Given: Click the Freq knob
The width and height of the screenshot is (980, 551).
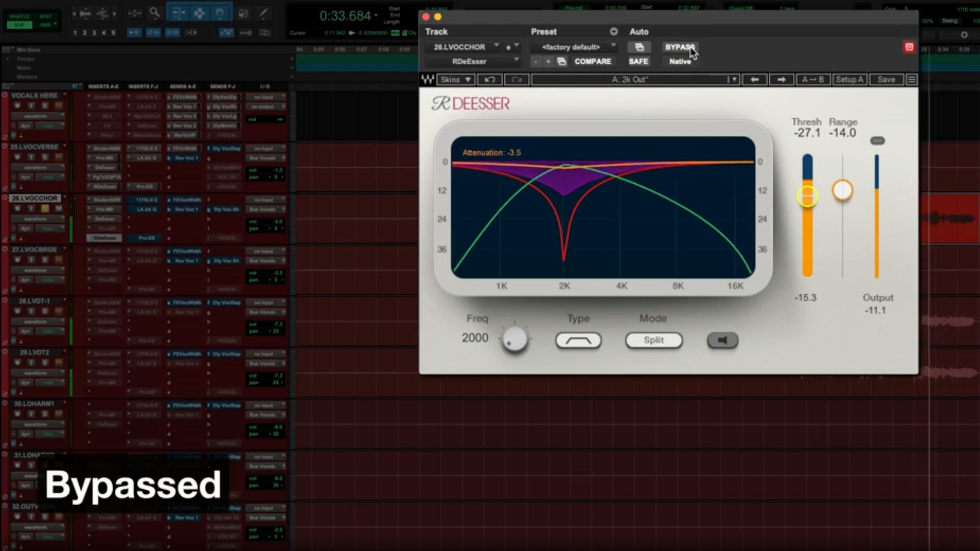Looking at the screenshot, I should pyautogui.click(x=514, y=339).
